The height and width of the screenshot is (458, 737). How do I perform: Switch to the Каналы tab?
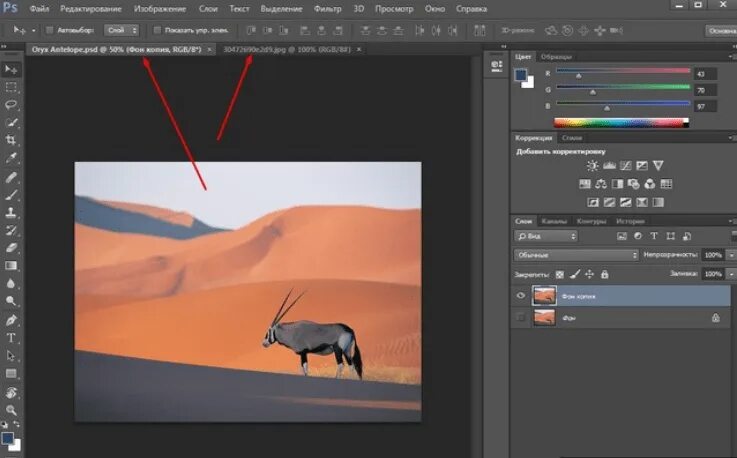pos(554,221)
